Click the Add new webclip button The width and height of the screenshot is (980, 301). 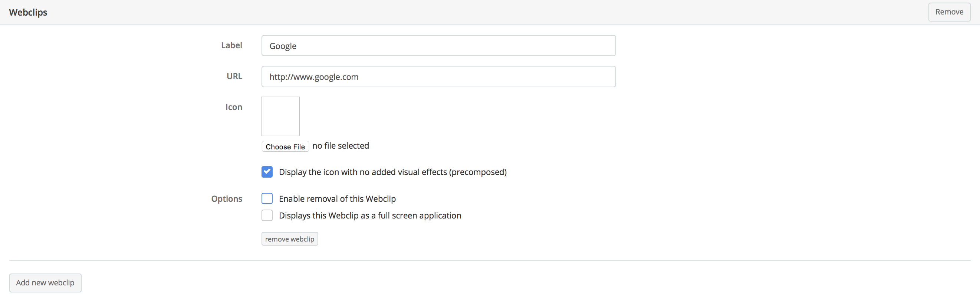pos(45,283)
